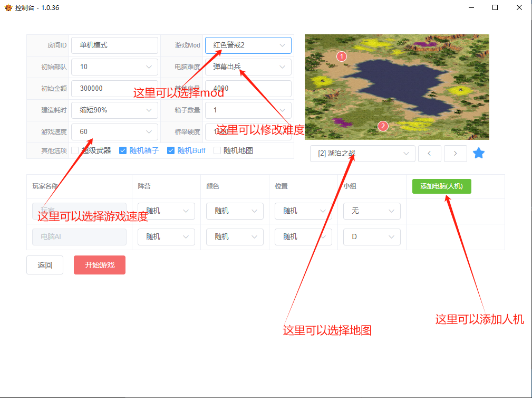Disable the 随机Buff checkbox
The image size is (532, 398).
point(171,150)
